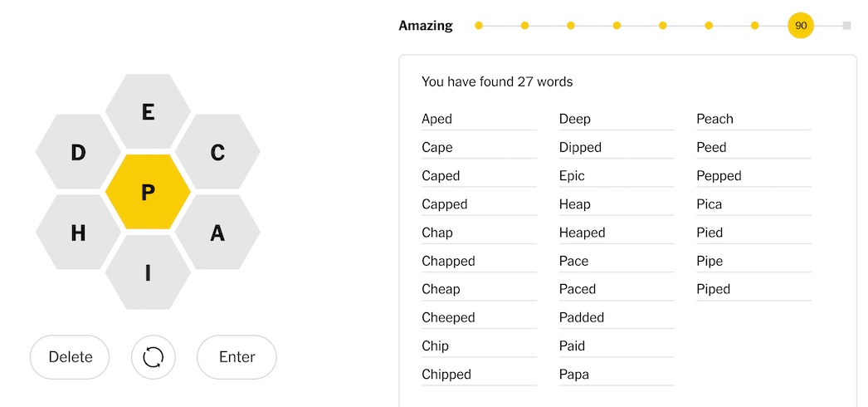The image size is (868, 407).
Task: Open the Amazing rank label
Action: (x=426, y=26)
